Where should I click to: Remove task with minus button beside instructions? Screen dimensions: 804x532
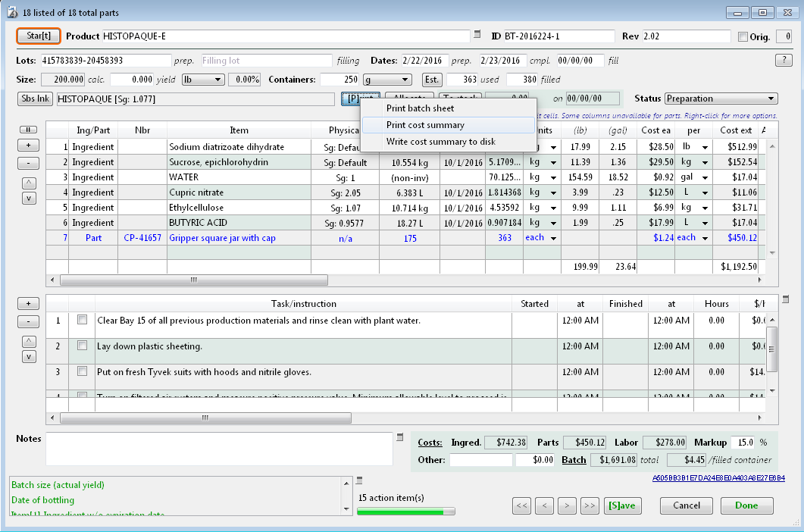click(28, 321)
